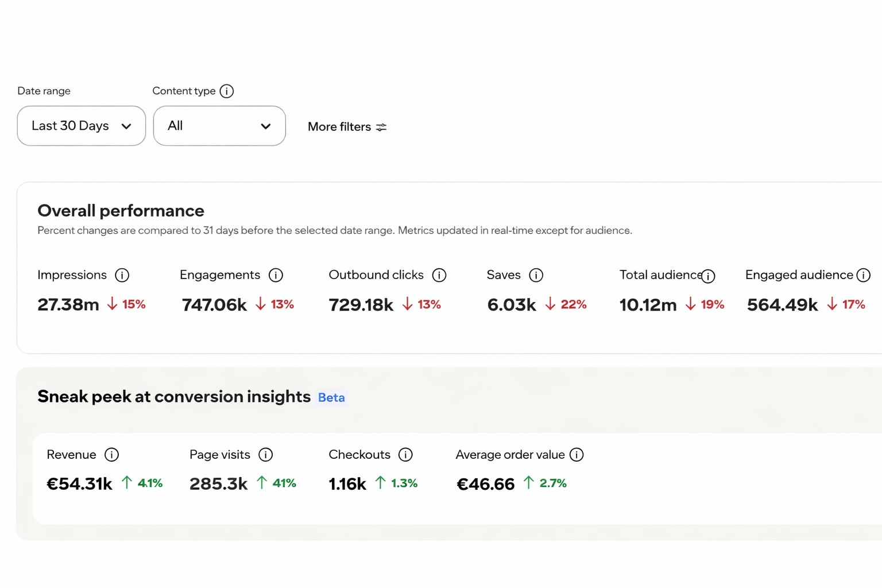Open More filters
The image size is (882, 588).
pos(347,127)
